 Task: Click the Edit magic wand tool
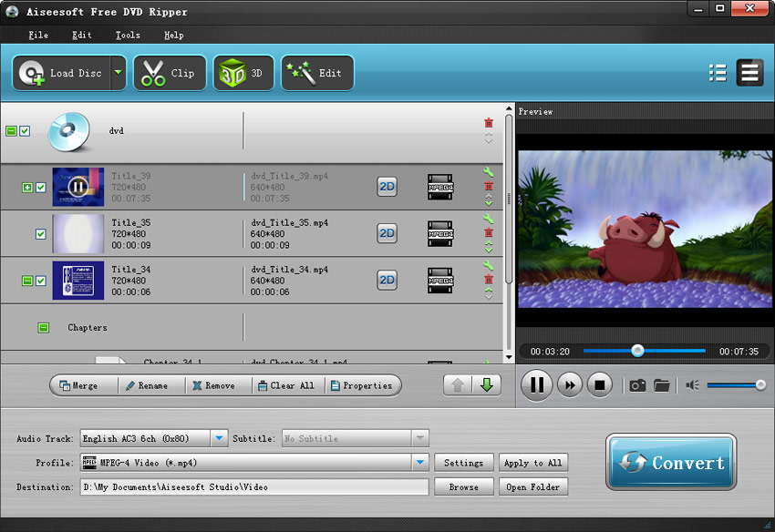pos(316,73)
